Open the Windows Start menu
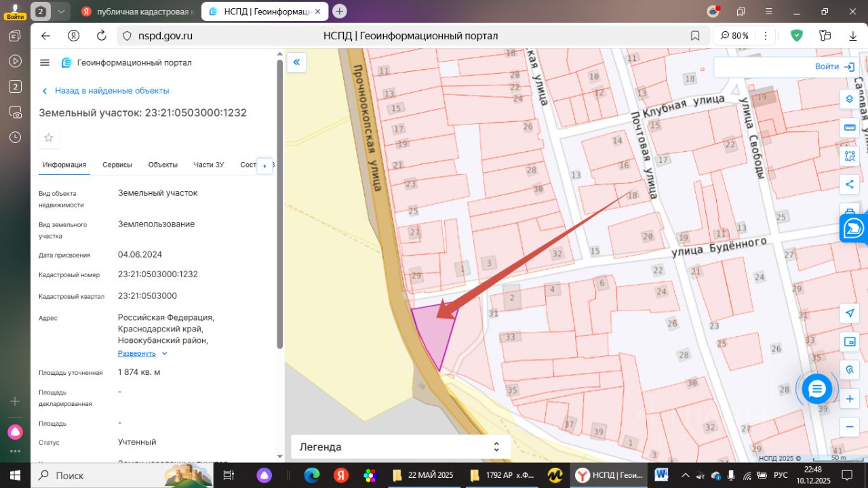Screen dimensions: 868x488 pyautogui.click(x=15, y=475)
